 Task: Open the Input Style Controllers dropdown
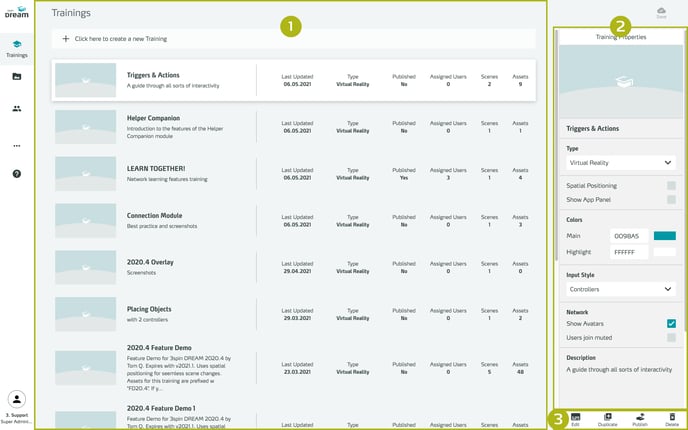[x=620, y=289]
